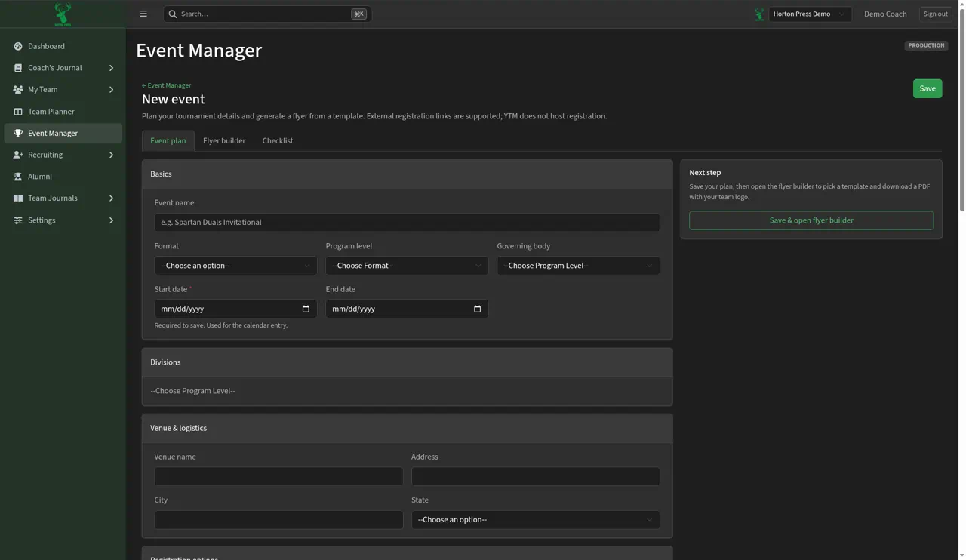Click the Demo Coach user name
This screenshot has width=966, height=560.
click(885, 14)
